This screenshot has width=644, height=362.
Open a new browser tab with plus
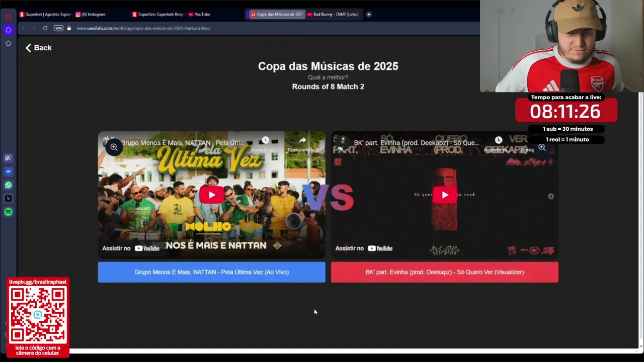369,14
